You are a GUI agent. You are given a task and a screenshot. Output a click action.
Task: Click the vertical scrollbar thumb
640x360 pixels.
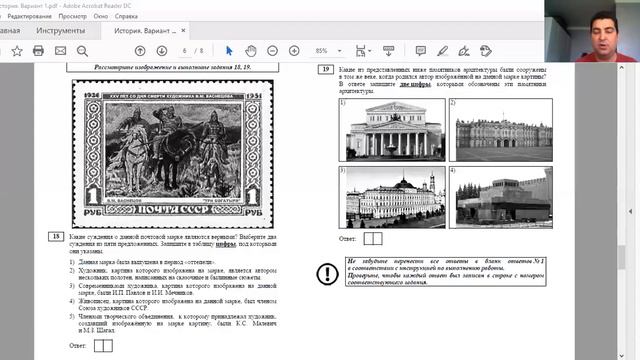(621, 258)
